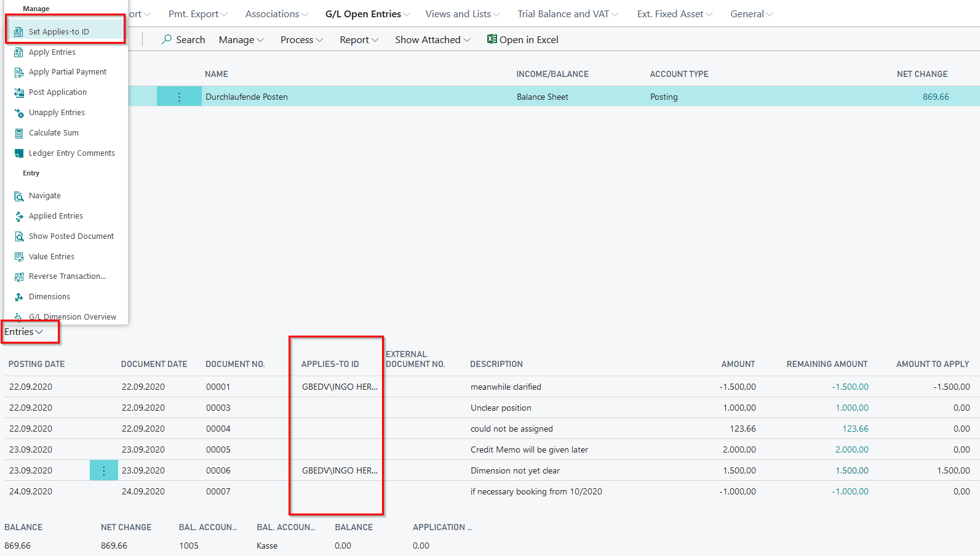Click the Calculate Sum calculator icon
980x556 pixels.
click(19, 133)
